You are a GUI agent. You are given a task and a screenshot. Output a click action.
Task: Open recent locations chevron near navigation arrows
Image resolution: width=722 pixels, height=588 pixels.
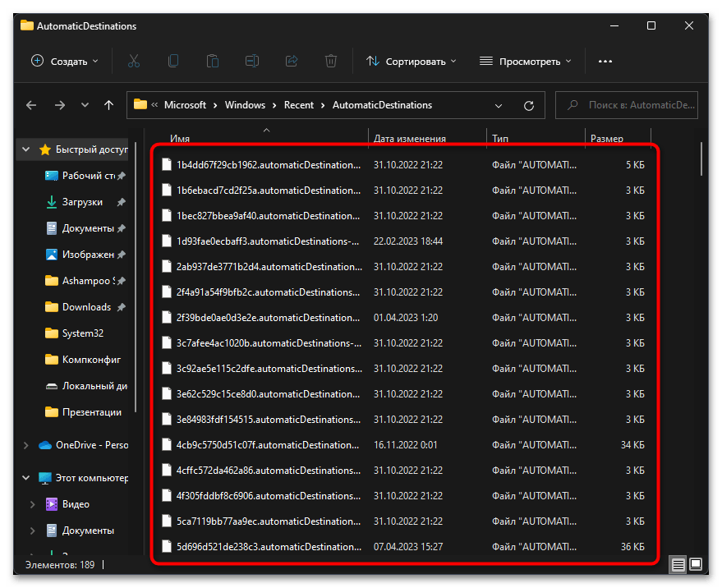(85, 105)
